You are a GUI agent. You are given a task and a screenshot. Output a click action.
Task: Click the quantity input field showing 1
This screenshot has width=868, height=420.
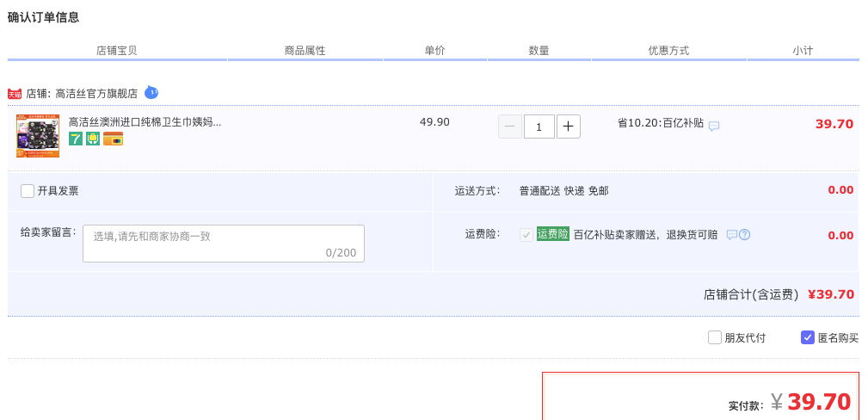(x=539, y=127)
